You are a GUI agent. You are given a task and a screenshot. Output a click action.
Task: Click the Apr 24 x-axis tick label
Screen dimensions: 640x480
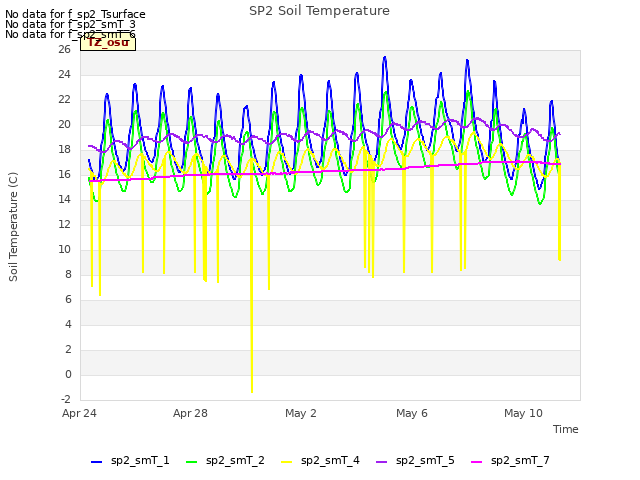point(79,413)
